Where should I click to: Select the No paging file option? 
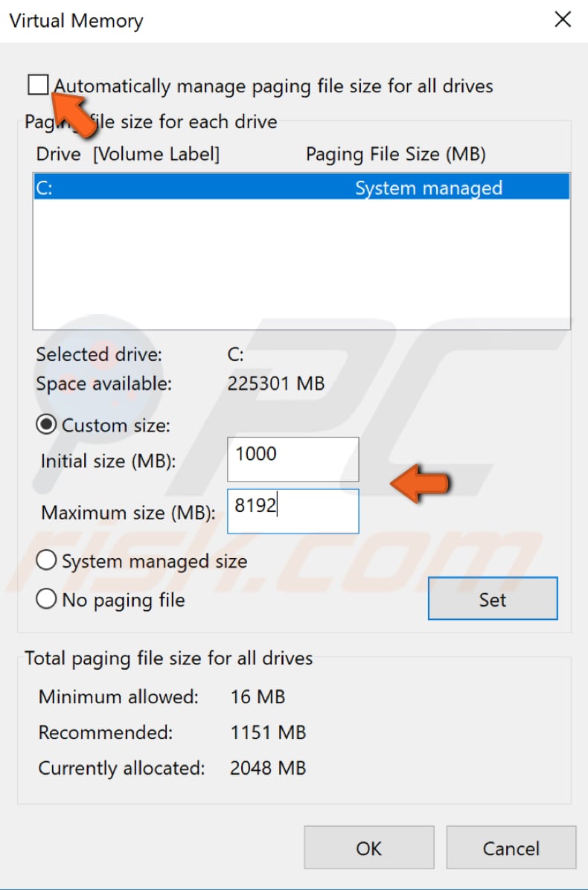pos(45,598)
